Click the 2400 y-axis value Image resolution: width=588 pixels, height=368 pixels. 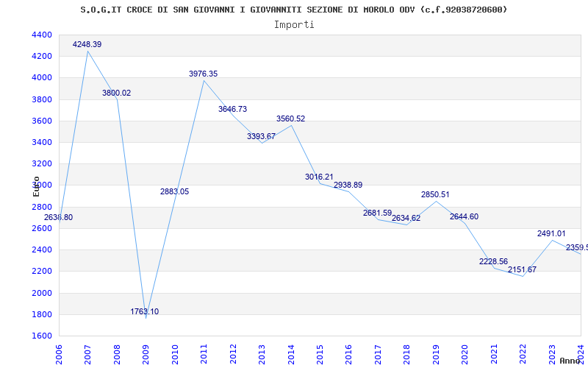[x=42, y=250]
